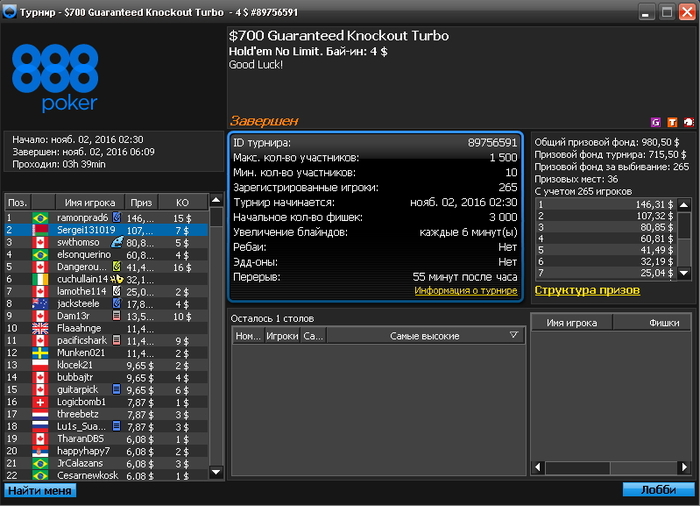Open the 'Самые высокие' sort dropdown
700x506 pixels.
[x=514, y=335]
